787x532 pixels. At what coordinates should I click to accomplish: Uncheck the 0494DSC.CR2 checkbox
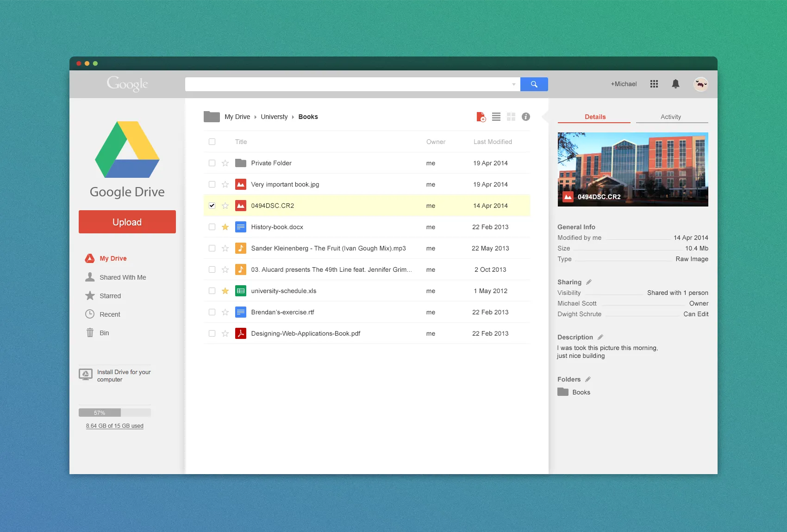pos(212,206)
